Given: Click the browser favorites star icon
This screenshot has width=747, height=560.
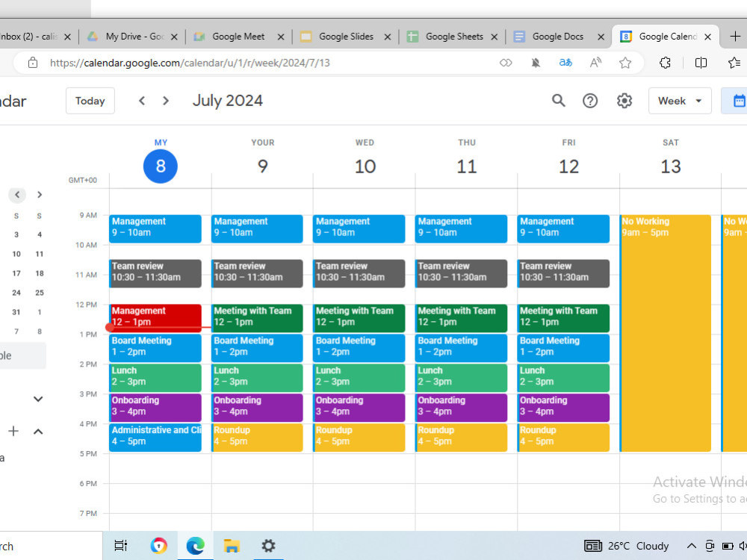Looking at the screenshot, I should click(625, 63).
